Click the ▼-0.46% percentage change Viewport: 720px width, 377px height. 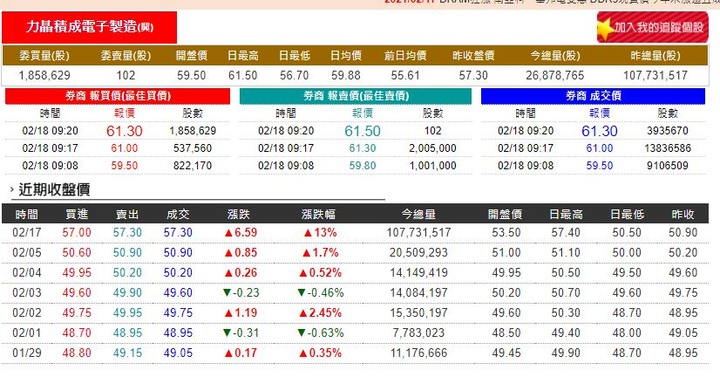[320, 293]
